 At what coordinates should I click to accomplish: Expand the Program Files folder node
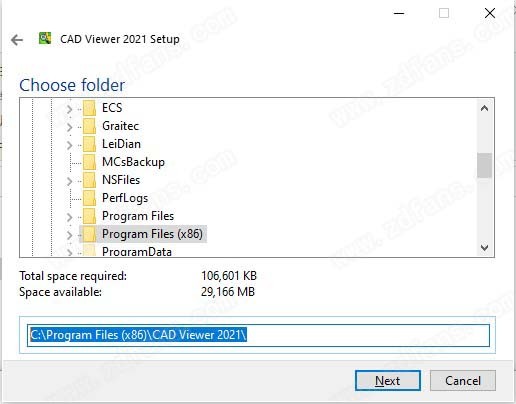click(x=69, y=217)
